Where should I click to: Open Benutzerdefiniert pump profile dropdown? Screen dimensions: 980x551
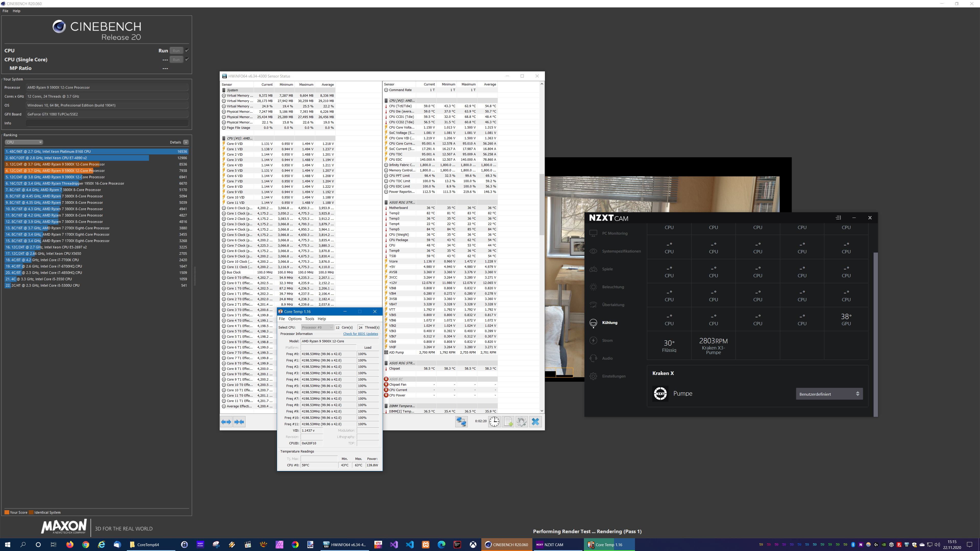tap(829, 394)
